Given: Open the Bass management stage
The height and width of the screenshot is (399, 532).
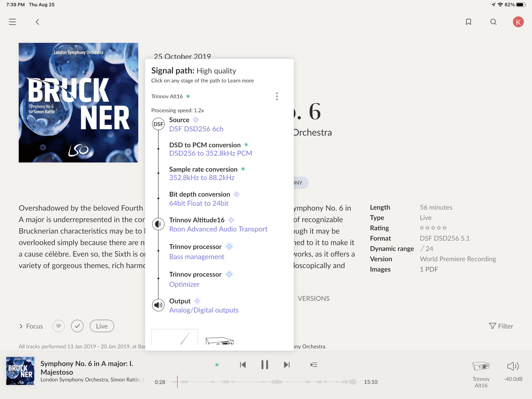Looking at the screenshot, I should [197, 257].
